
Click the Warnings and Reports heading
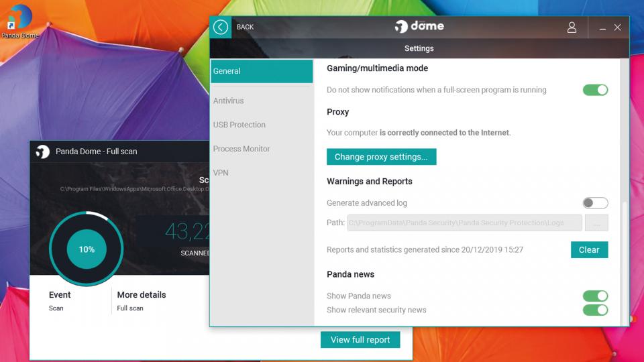pyautogui.click(x=369, y=182)
